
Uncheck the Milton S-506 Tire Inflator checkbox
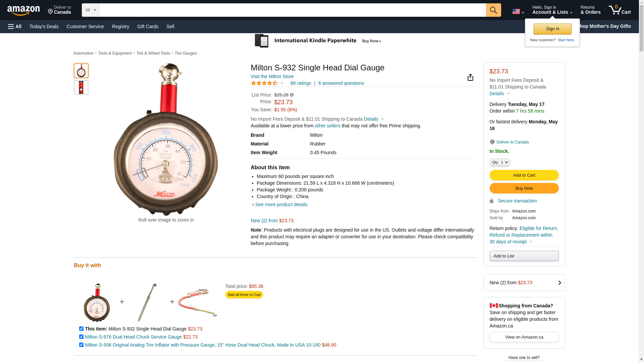(x=81, y=345)
